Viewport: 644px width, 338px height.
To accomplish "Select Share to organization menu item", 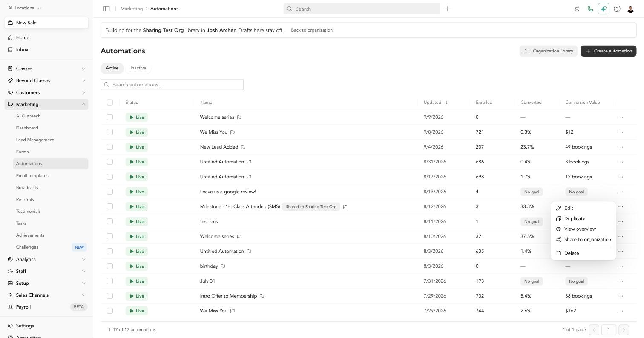I will point(583,239).
